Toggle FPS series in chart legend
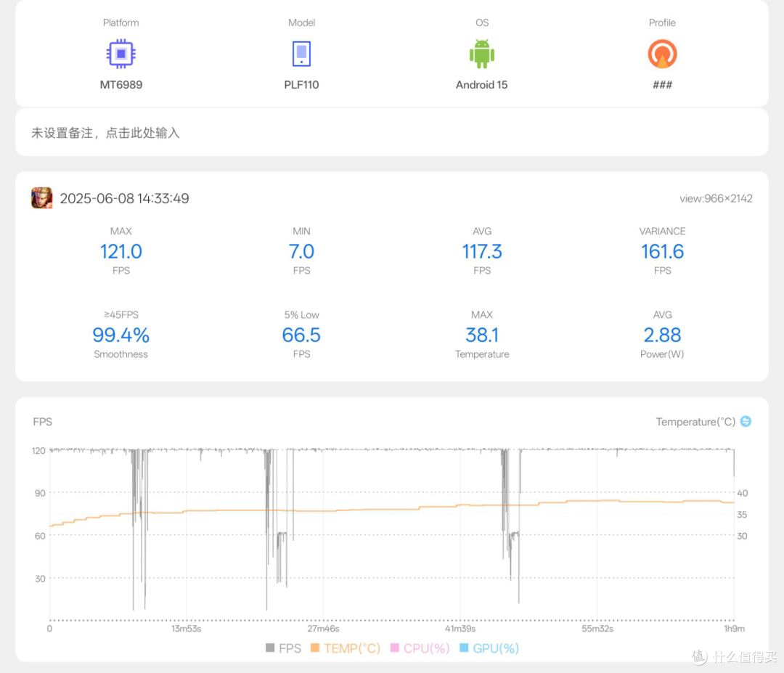The width and height of the screenshot is (784, 673). pyautogui.click(x=284, y=648)
